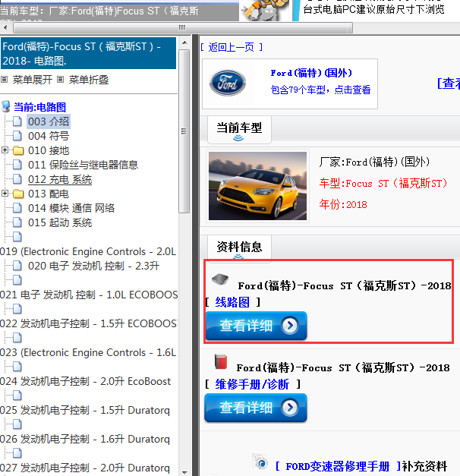
Task: Click the Ford logo image
Action: (x=228, y=83)
